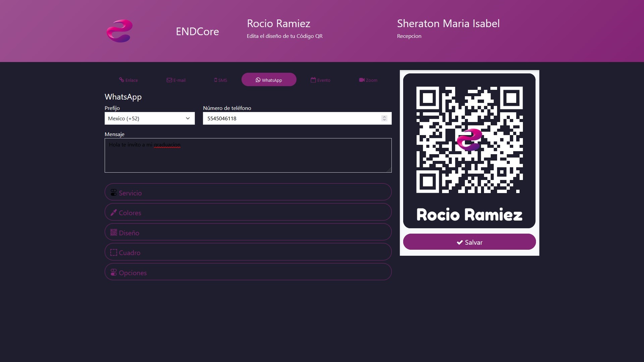Click the Rocio Ramiez header title
644x362 pixels.
[278, 23]
